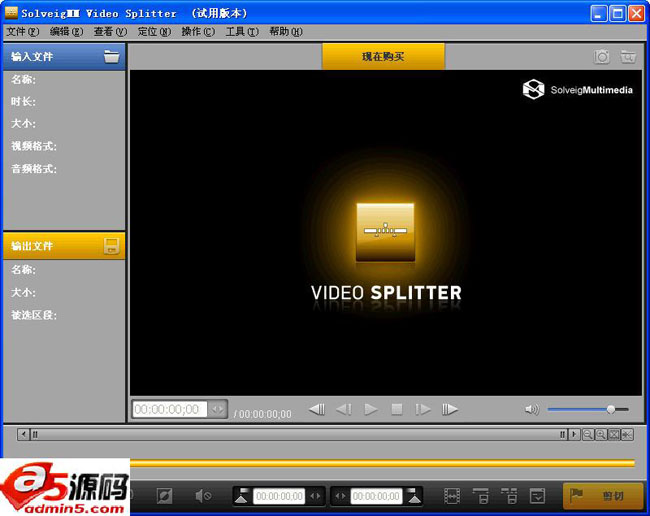
Task: Click the rightmost timeline zoom icon
Action: 627,434
